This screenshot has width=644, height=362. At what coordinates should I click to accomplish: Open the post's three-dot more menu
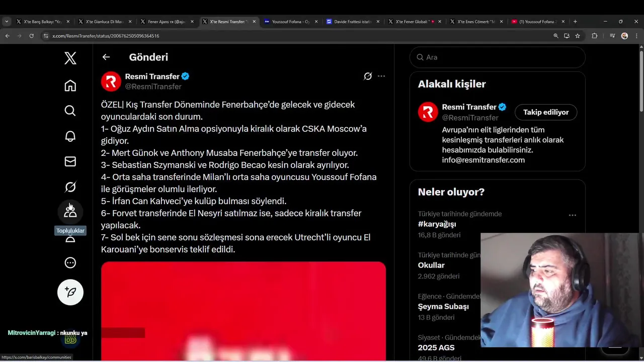click(x=381, y=76)
